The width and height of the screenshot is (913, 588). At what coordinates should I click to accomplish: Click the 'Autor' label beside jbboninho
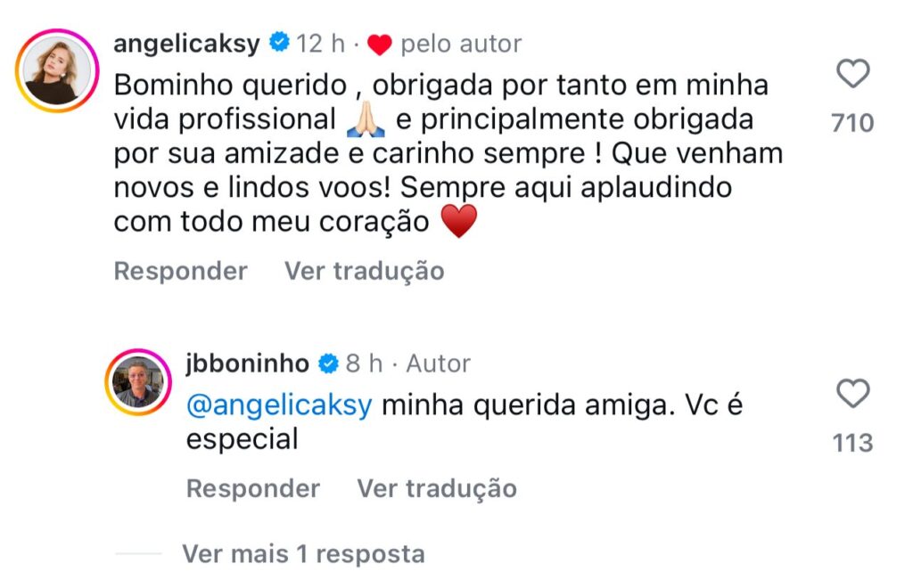(x=438, y=363)
